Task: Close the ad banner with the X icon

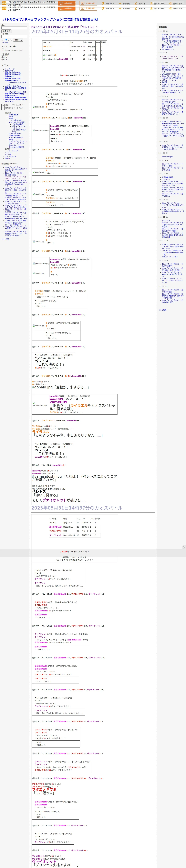Action: coord(184,548)
